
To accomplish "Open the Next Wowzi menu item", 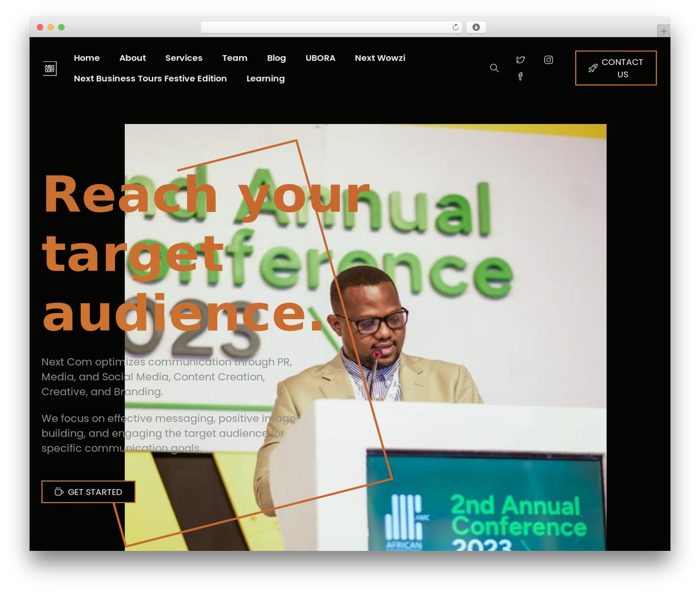I will point(380,58).
